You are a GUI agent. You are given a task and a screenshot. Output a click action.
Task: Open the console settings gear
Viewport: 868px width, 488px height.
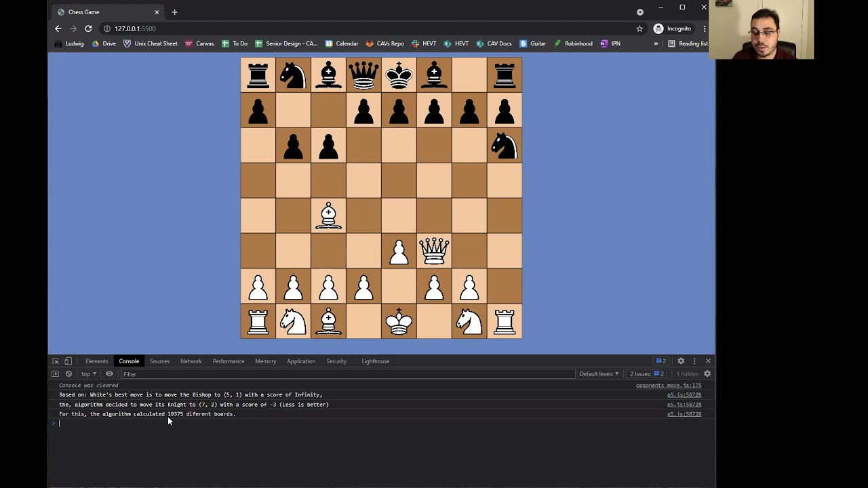[707, 374]
